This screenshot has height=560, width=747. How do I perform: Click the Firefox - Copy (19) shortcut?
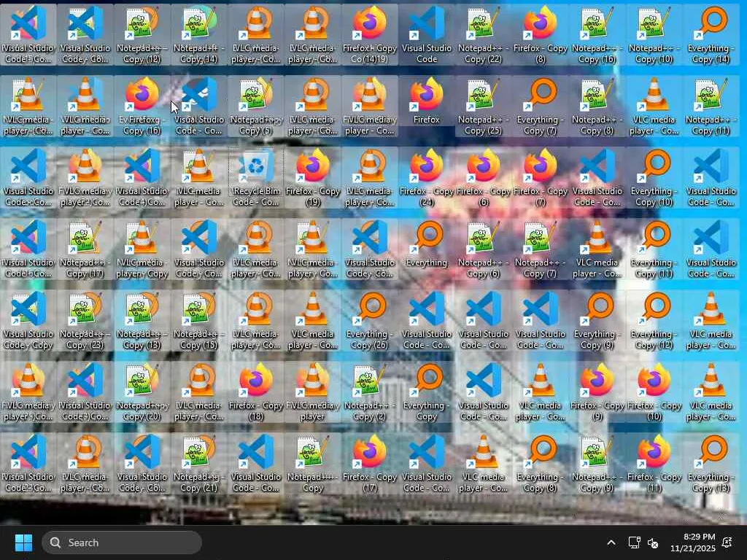tap(312, 178)
